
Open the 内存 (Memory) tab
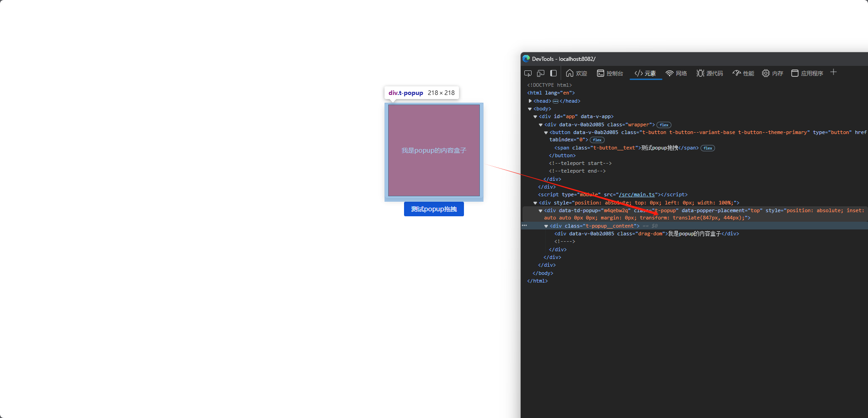click(x=773, y=73)
